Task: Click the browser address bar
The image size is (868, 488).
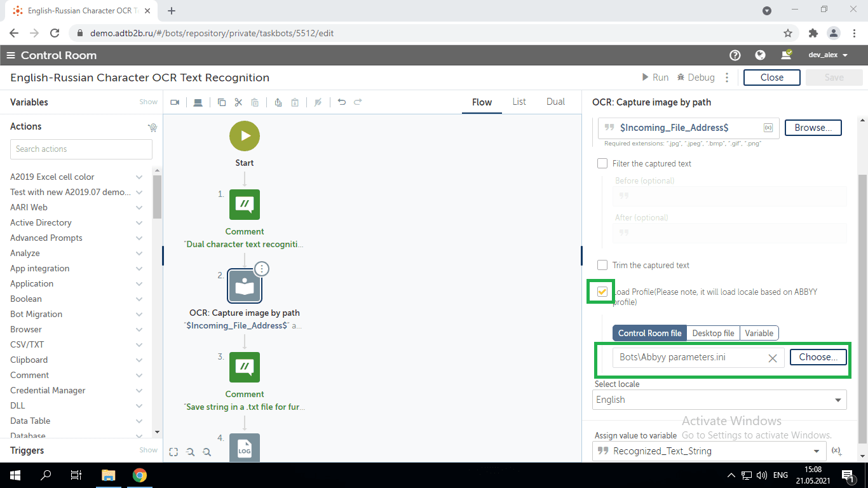Action: pyautogui.click(x=427, y=33)
